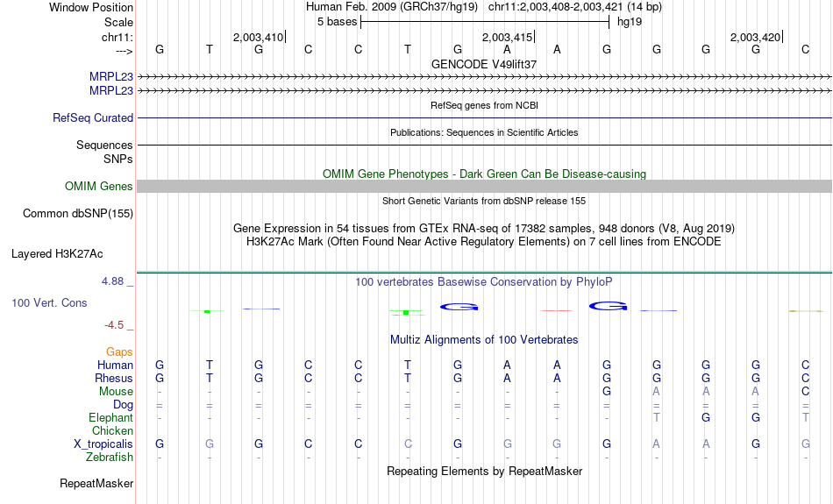833x504 pixels.
Task: Select the Dog alignment row label
Action: point(123,405)
